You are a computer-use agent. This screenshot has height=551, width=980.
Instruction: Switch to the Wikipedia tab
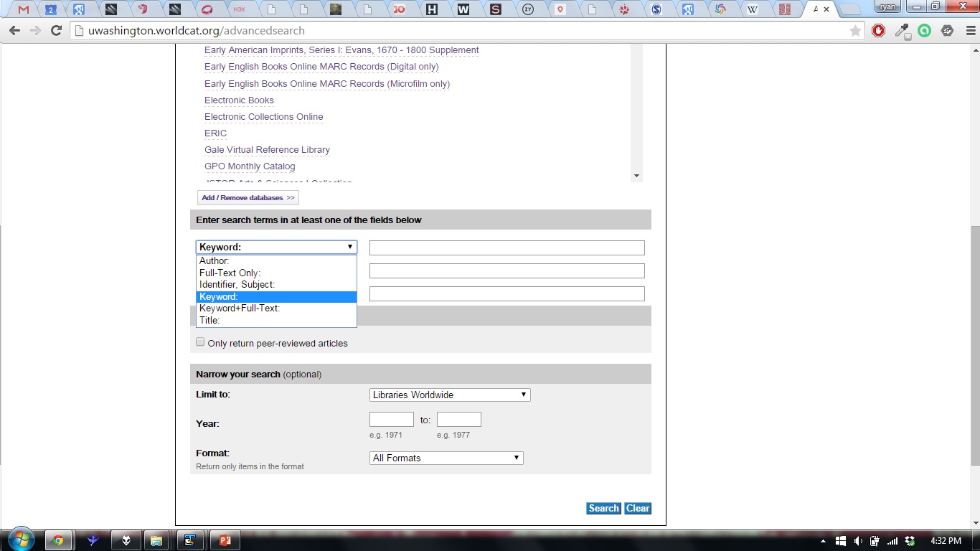tap(752, 10)
